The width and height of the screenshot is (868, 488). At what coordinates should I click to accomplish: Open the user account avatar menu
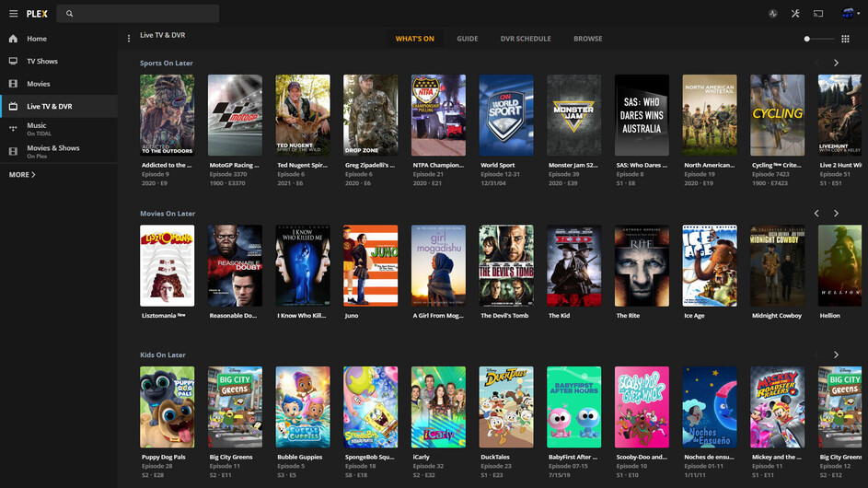coord(851,13)
